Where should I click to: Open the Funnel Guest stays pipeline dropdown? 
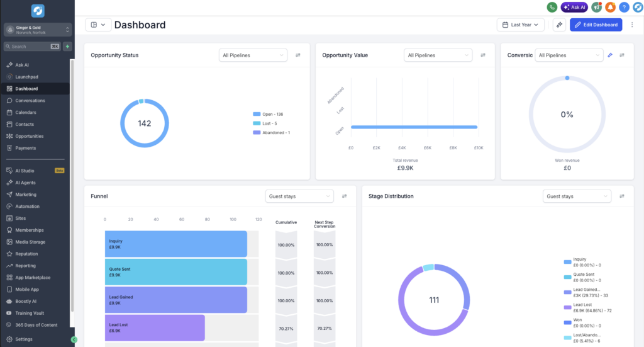[299, 196]
